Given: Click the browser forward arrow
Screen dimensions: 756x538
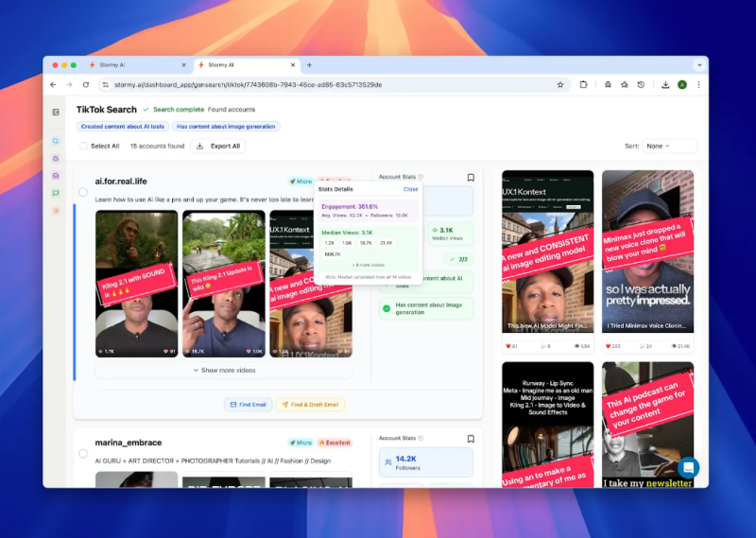Looking at the screenshot, I should tap(69, 84).
